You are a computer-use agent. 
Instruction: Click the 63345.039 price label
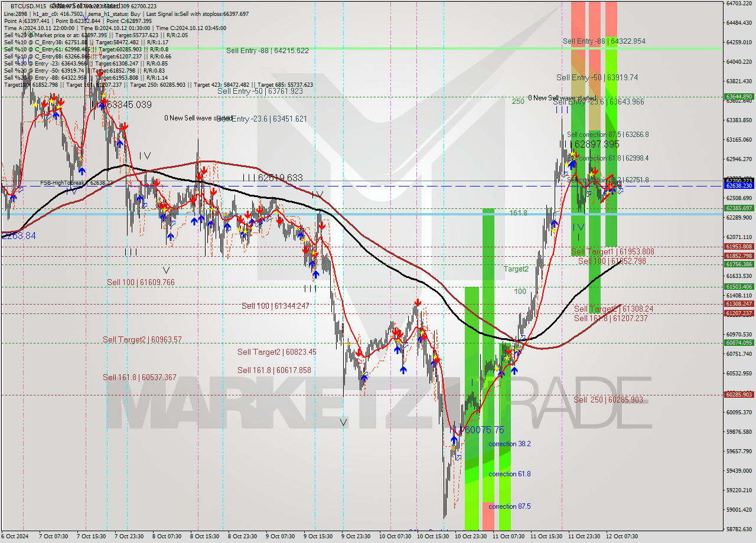point(128,104)
